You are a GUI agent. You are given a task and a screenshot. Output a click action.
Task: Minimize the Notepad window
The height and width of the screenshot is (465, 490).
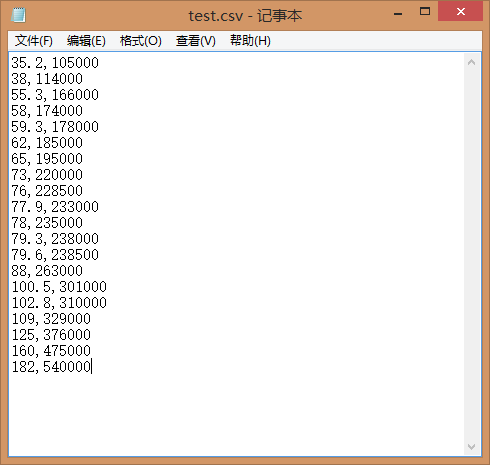[398, 13]
